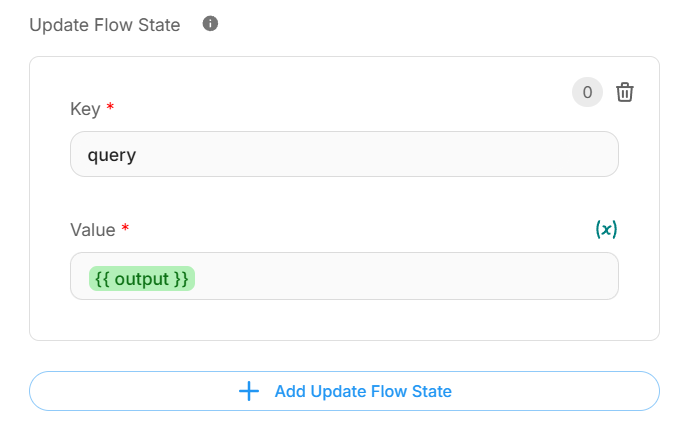Click the word "query" in the Key field

[112, 156]
